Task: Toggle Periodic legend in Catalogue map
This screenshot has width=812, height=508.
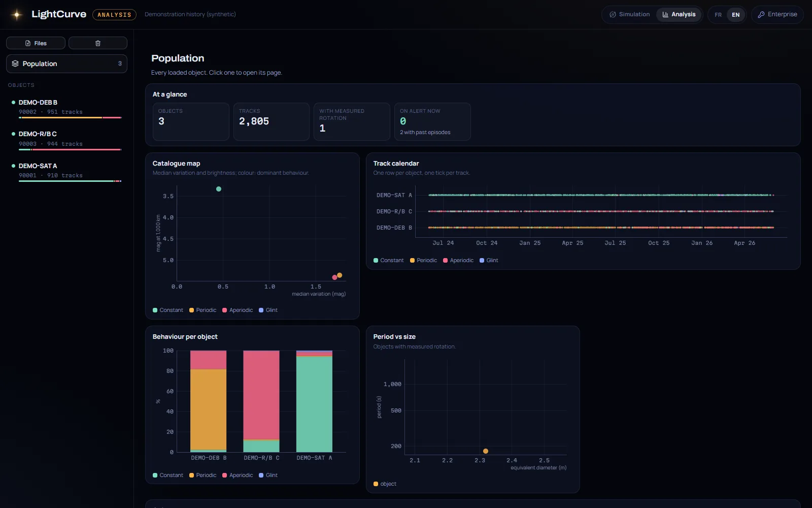Action: (203, 310)
